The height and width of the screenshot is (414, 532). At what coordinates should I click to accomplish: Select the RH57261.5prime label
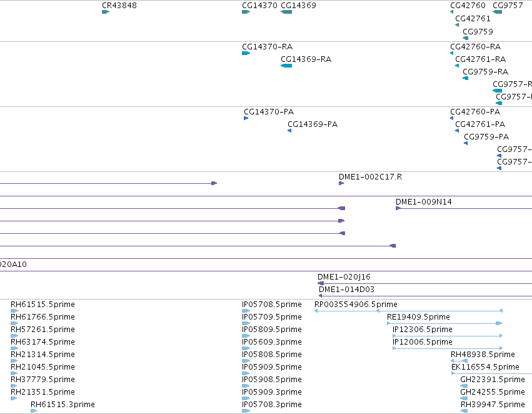[x=43, y=330]
